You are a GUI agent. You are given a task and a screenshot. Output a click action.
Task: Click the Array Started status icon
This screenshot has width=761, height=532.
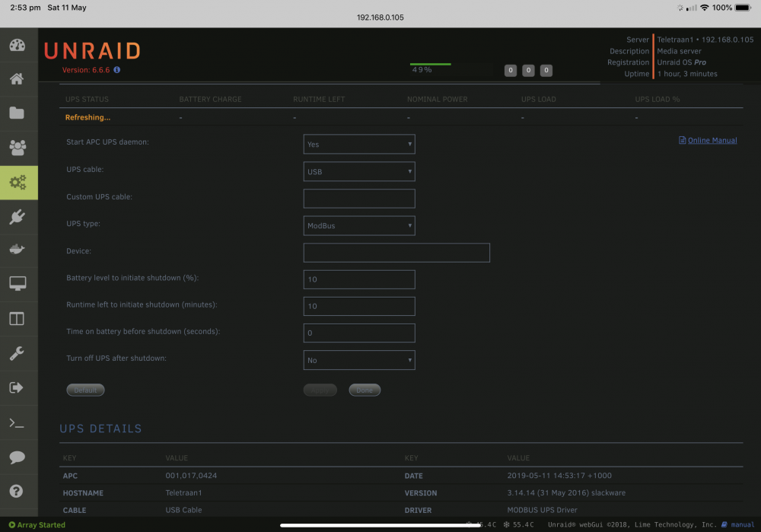click(11, 524)
